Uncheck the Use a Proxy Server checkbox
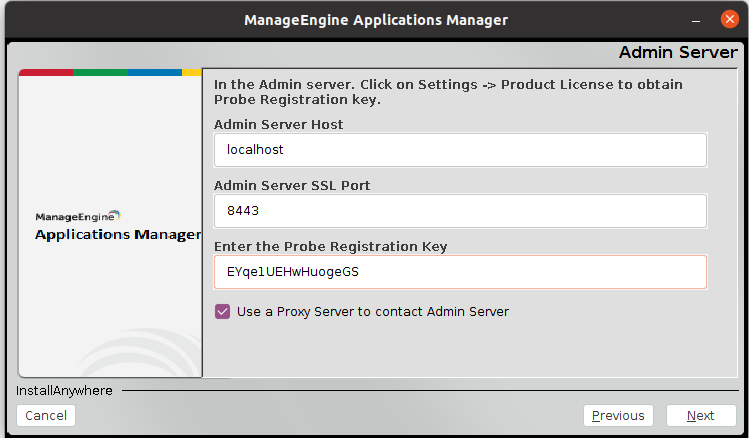This screenshot has height=438, width=749. [x=222, y=312]
